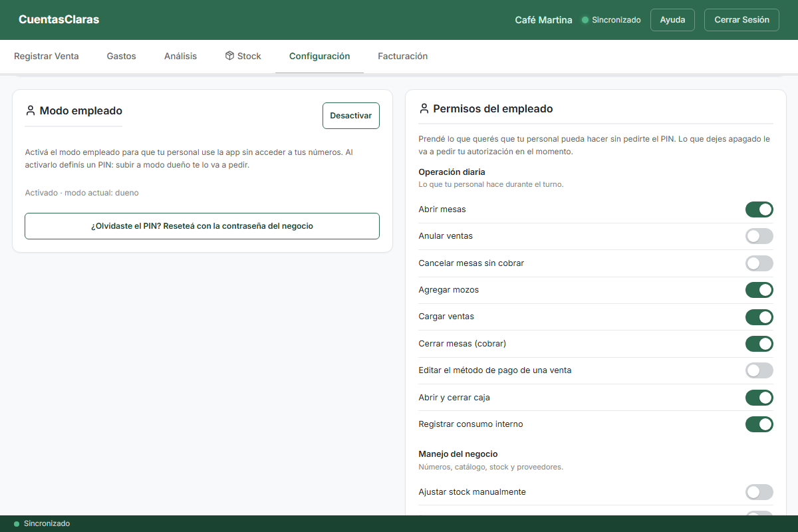Click the Sincronizado label in header
Screen dimensions: 798x532
tap(616, 20)
